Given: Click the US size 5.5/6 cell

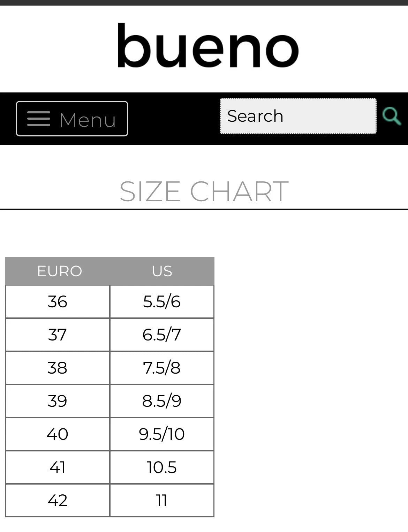Looking at the screenshot, I should point(162,302).
